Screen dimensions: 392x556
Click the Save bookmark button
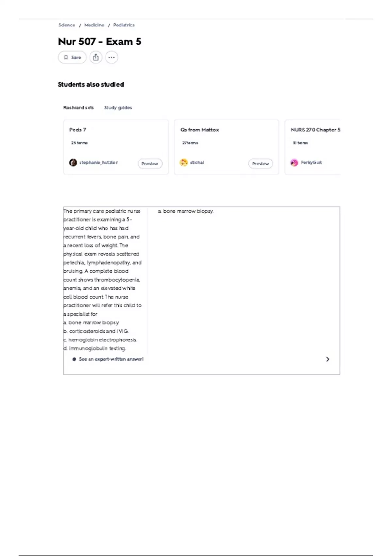pyautogui.click(x=72, y=57)
